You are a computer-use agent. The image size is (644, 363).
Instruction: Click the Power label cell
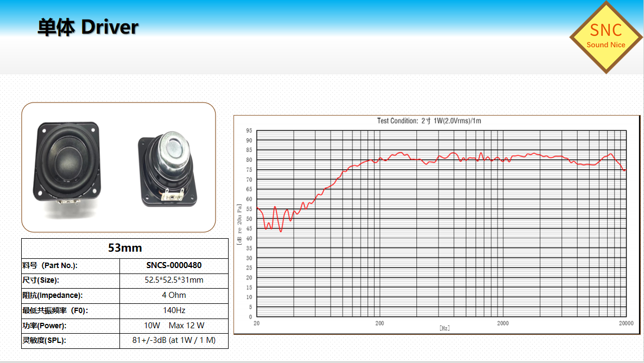click(x=45, y=326)
